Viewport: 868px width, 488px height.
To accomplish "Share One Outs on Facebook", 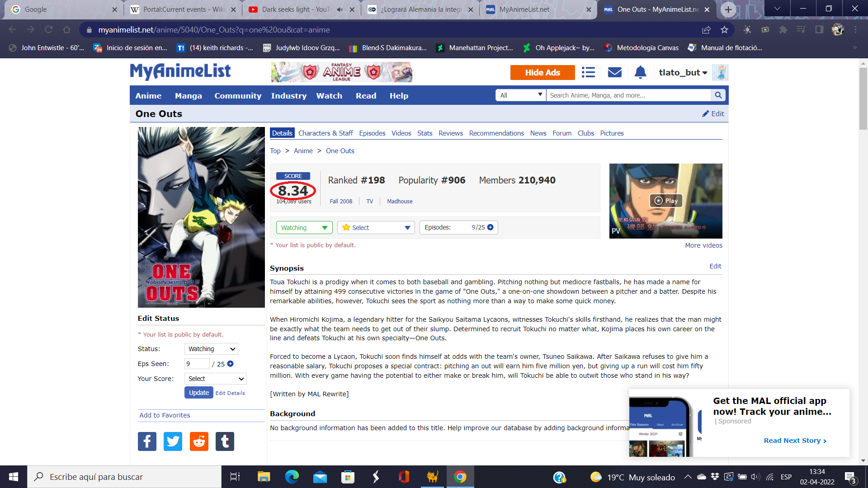I will pos(147,441).
